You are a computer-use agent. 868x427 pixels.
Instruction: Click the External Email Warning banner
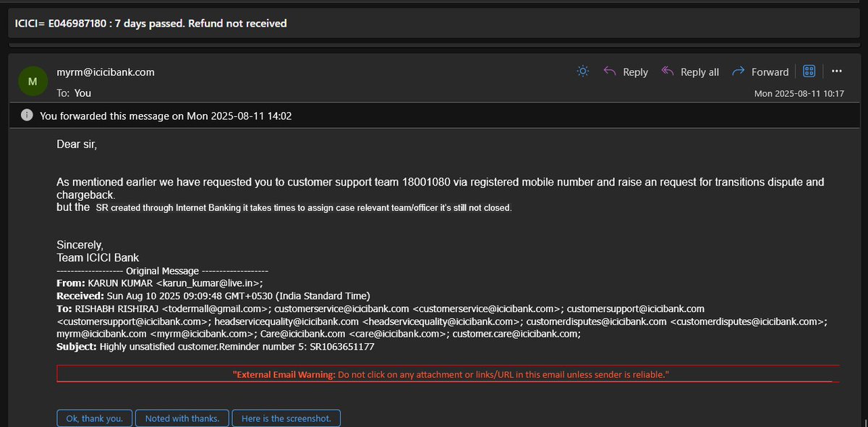tap(448, 374)
